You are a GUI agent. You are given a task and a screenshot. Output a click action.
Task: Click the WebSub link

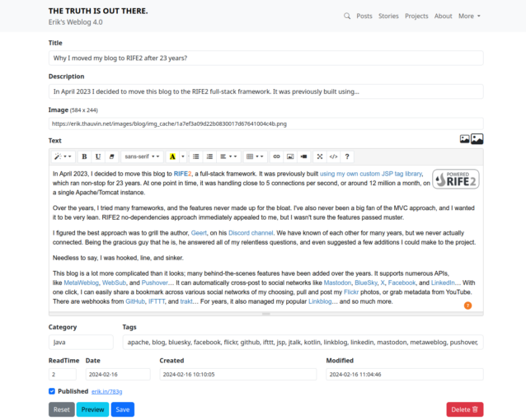pos(114,283)
